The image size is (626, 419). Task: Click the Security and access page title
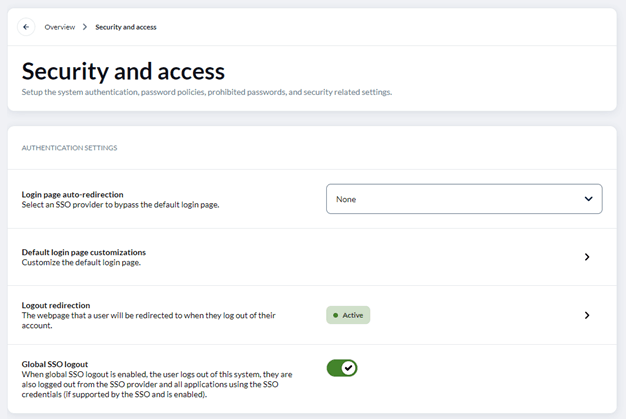pyautogui.click(x=123, y=71)
